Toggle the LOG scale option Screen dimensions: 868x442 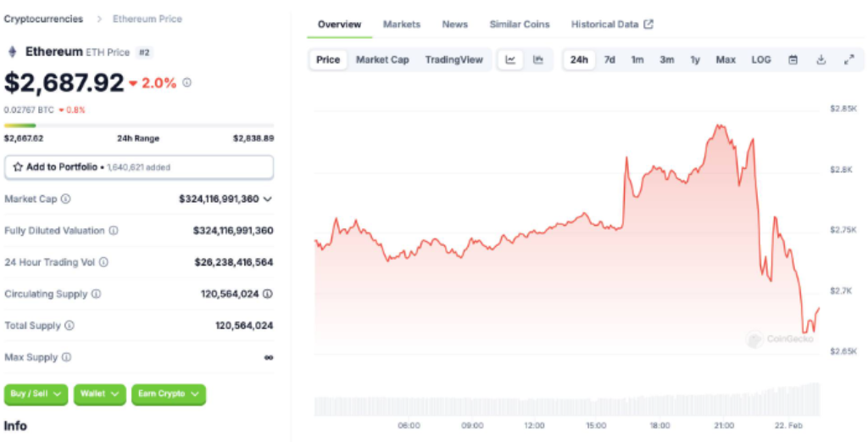coord(761,59)
